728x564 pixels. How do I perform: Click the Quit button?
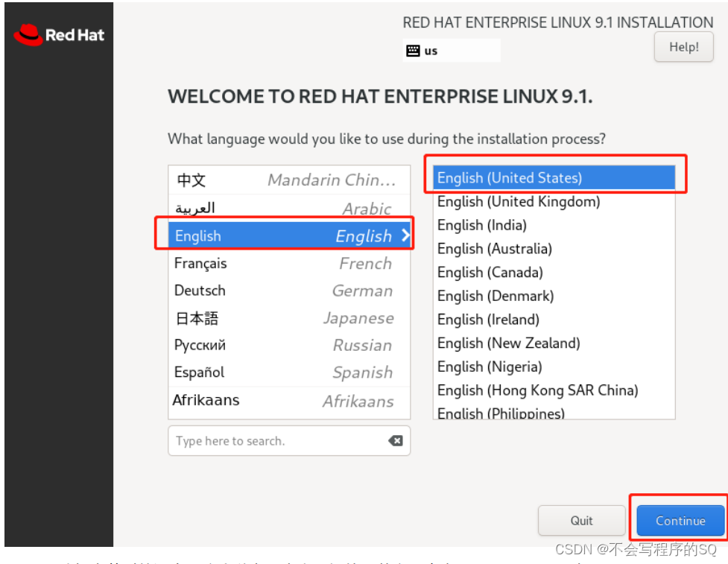pos(581,520)
